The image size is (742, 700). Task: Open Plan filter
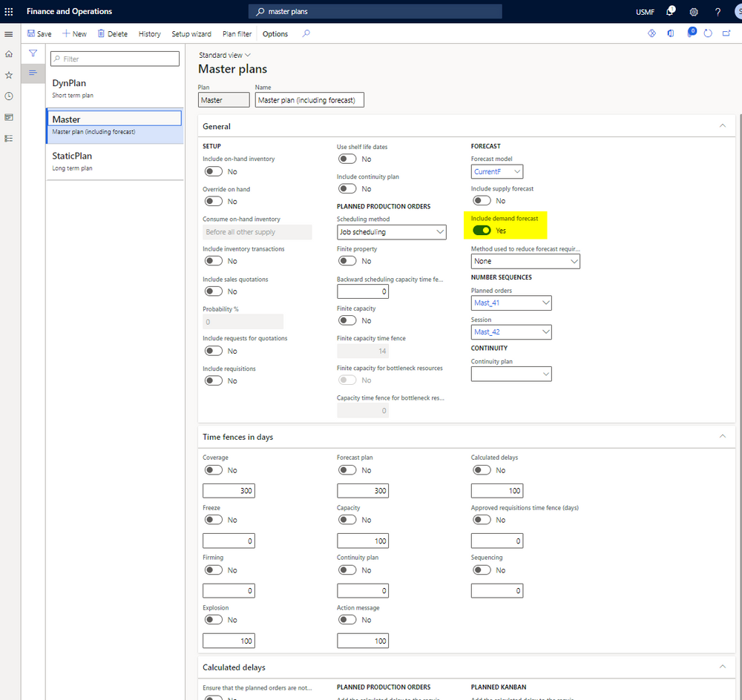pos(237,33)
